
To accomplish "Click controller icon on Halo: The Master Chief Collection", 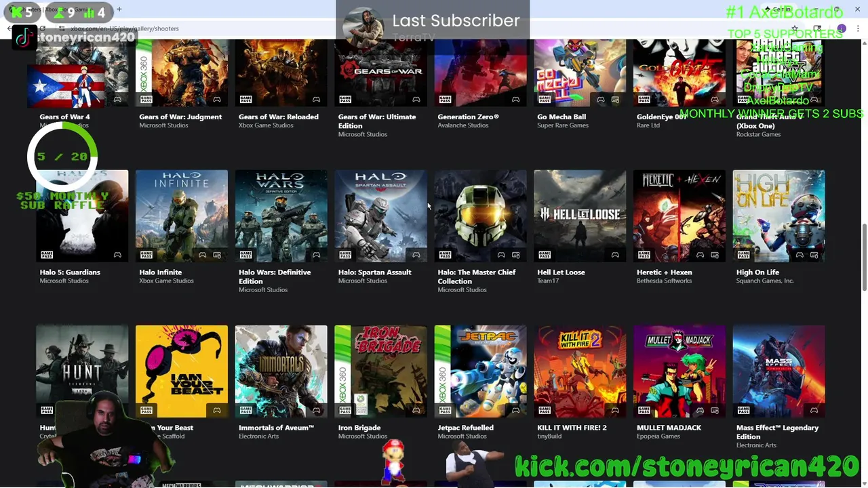I will coord(502,255).
